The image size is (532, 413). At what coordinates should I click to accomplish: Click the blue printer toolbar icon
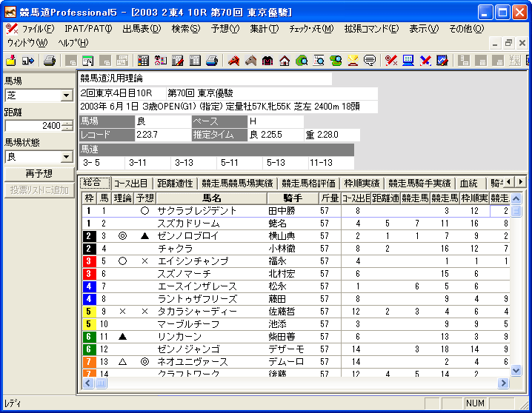click(212, 61)
